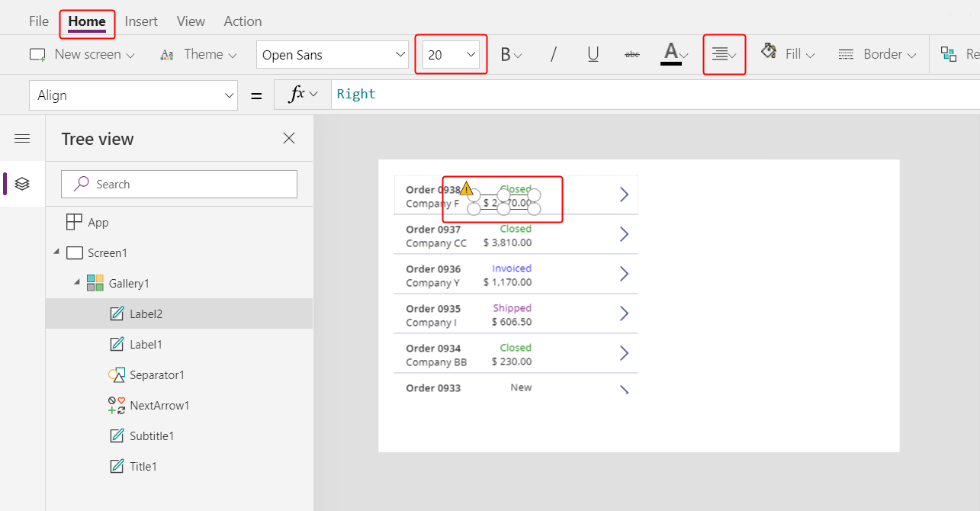Click the arrow for Order 0934
Screen dimensions: 980x511
(x=624, y=353)
